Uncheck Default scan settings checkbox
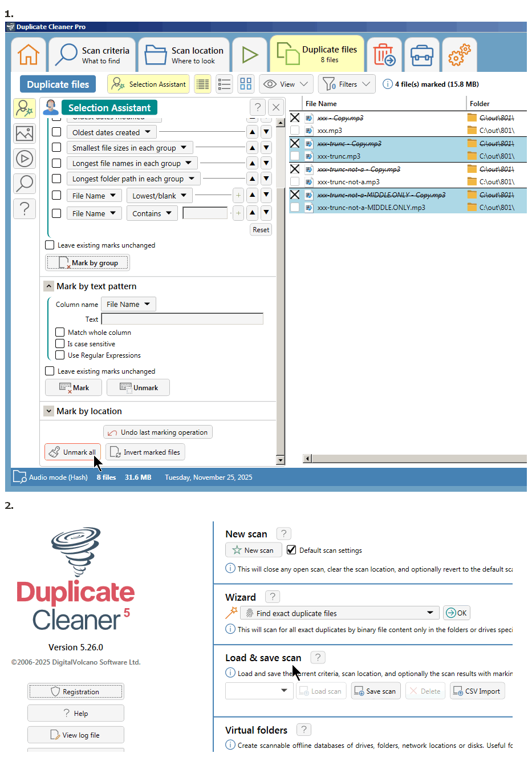Screen dimensions: 532x757 291,550
